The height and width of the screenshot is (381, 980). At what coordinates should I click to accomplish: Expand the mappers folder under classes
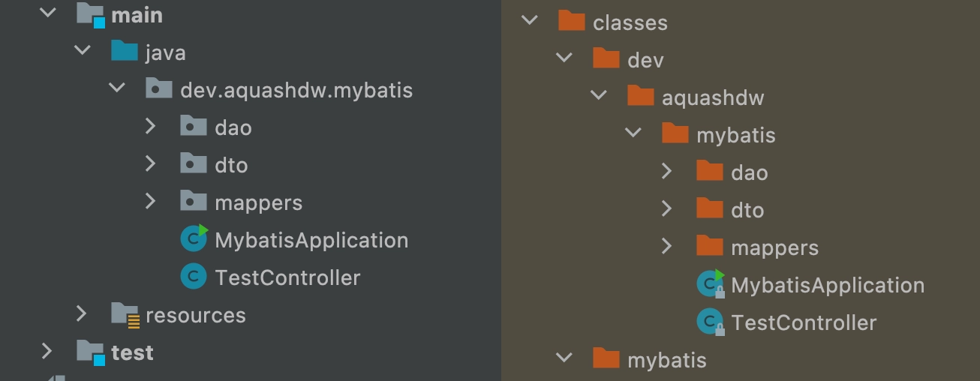point(667,247)
